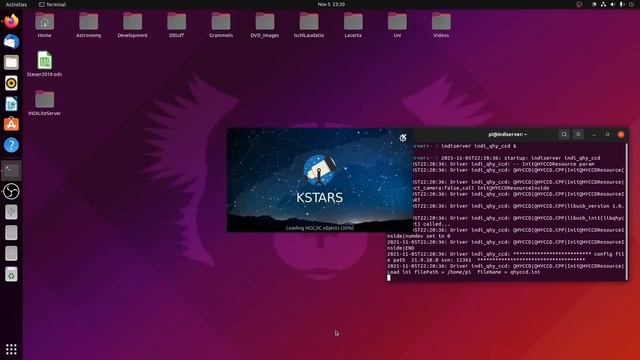The height and width of the screenshot is (360, 640).
Task: Select the Terminal icon in dock
Action: coord(11,171)
